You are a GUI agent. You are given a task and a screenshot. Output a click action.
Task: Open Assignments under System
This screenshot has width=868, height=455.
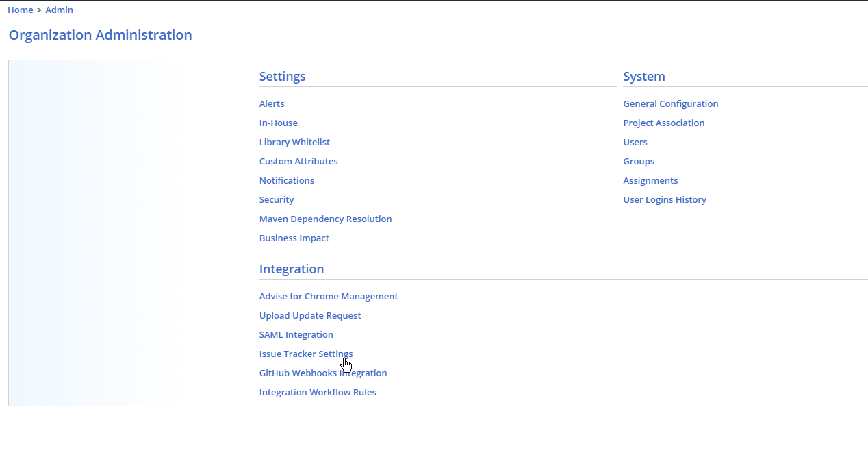[650, 181]
